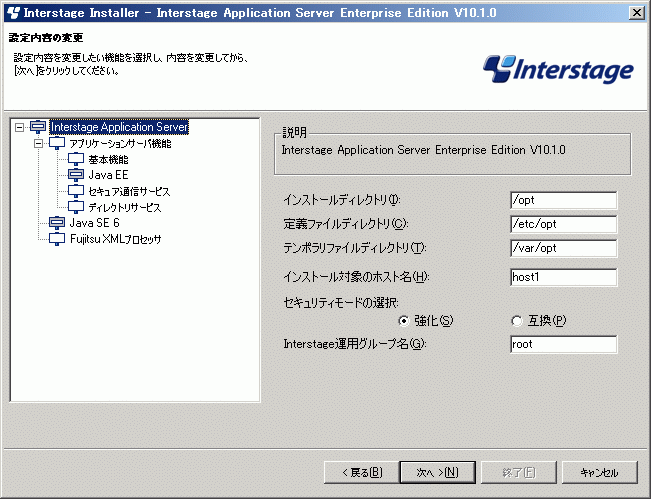This screenshot has width=651, height=499.
Task: Click the 定義ファイルディレクトリ field containing /etc/opt
Action: click(563, 224)
